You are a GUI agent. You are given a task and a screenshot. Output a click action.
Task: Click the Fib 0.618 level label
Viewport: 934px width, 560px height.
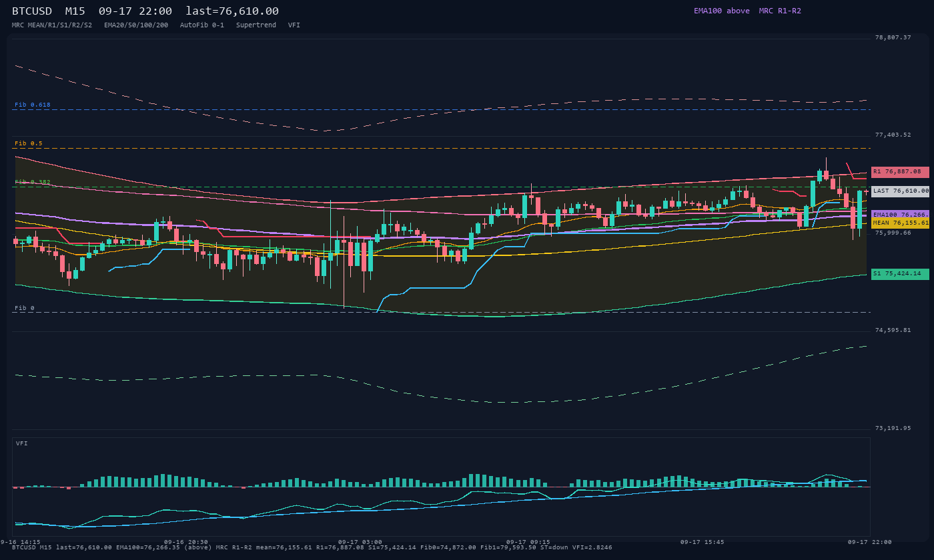[33, 105]
